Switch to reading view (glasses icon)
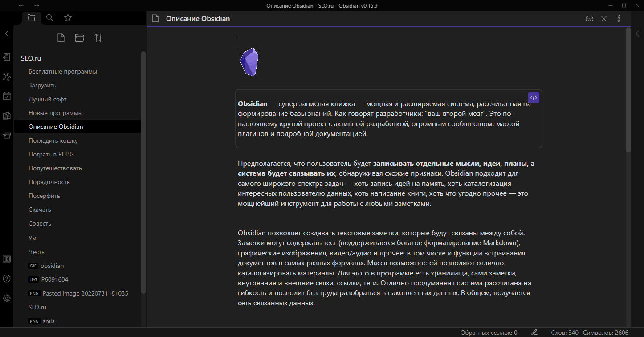This screenshot has width=644, height=337. (589, 19)
